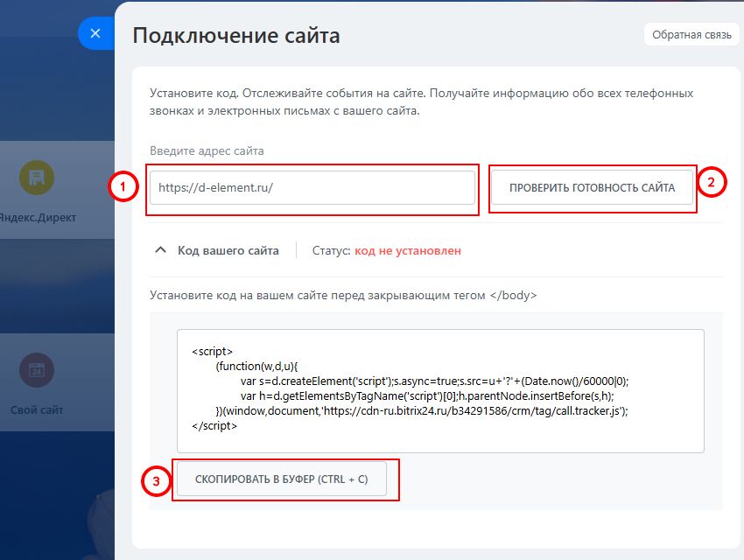Click the Обратная связь button
Viewport: 744px width, 560px height.
tap(692, 33)
